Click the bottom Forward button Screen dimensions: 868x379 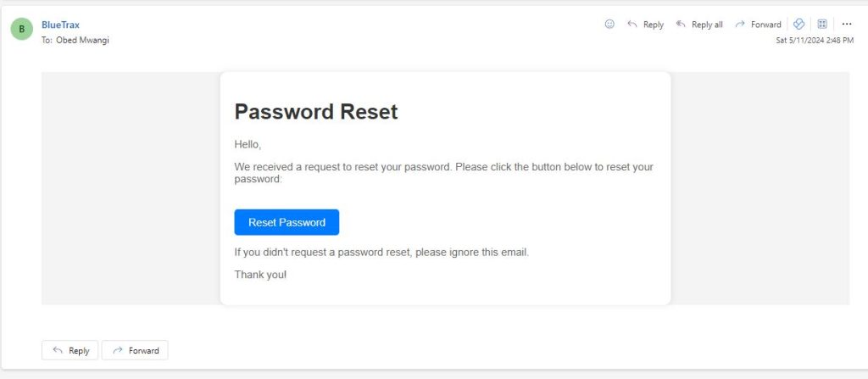[x=135, y=350]
